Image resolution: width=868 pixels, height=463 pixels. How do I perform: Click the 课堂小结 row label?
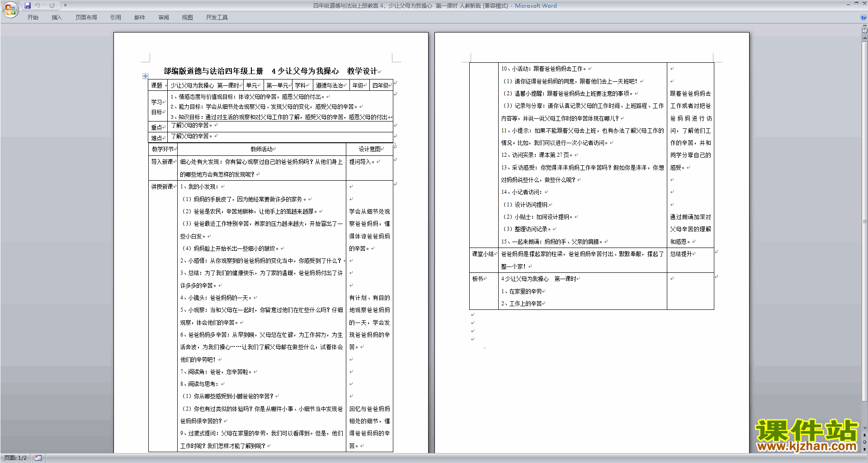tap(483, 254)
